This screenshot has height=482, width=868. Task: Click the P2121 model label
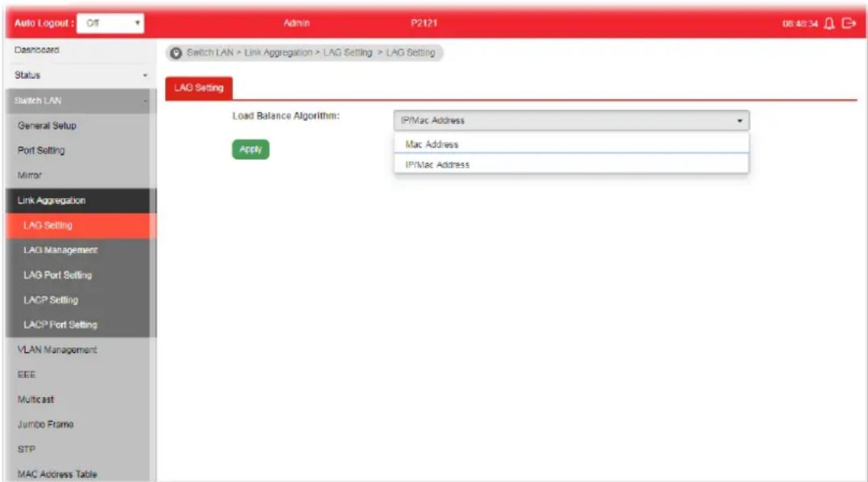pos(424,23)
